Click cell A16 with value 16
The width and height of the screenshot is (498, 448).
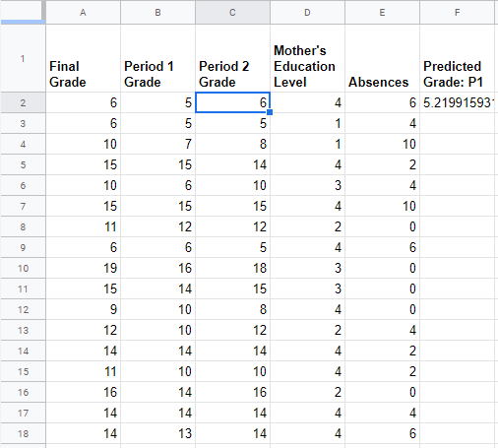(83, 392)
